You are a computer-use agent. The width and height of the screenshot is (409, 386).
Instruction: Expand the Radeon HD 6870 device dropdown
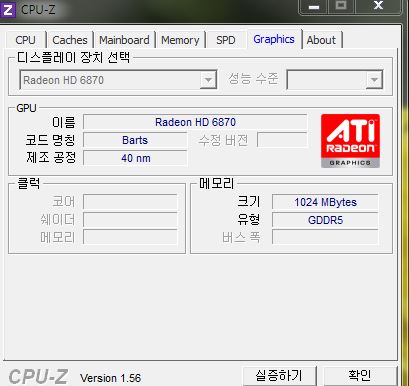(x=208, y=80)
